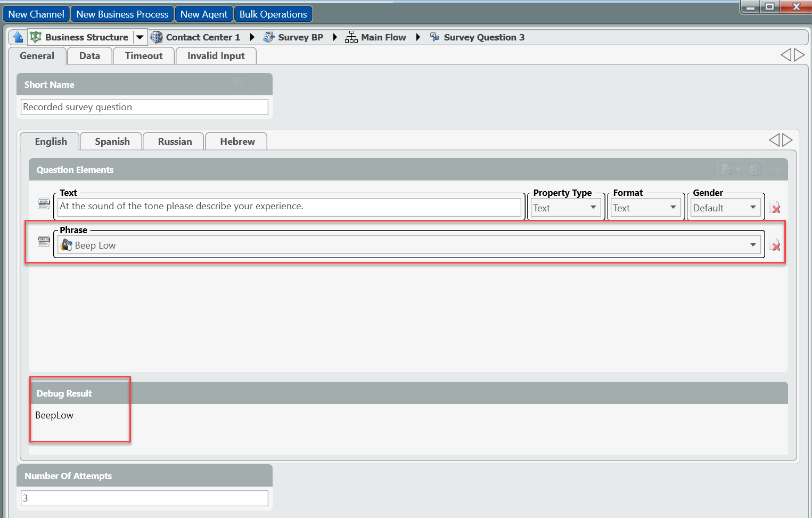Screen dimensions: 812x518
Task: Delete the Text question element row
Action: tap(775, 208)
